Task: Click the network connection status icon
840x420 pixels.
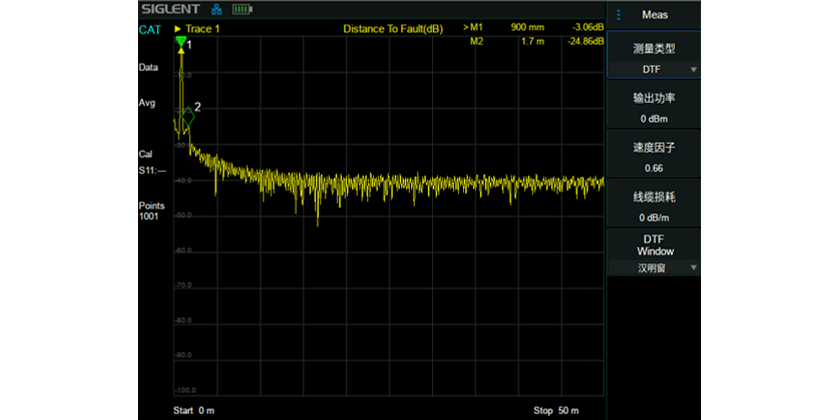Action: pyautogui.click(x=216, y=10)
